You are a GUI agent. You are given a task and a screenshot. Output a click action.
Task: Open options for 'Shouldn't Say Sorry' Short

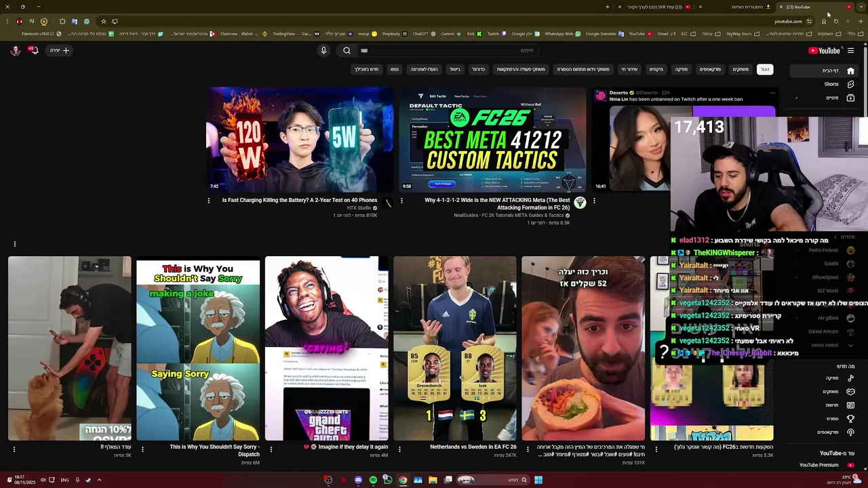[x=142, y=449]
